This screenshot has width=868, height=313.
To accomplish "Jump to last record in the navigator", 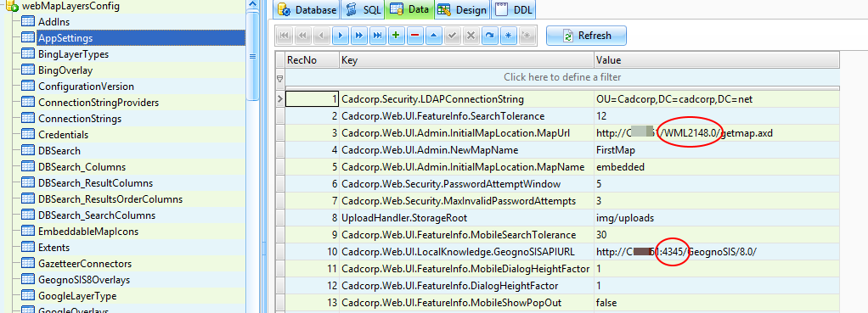I will [378, 36].
